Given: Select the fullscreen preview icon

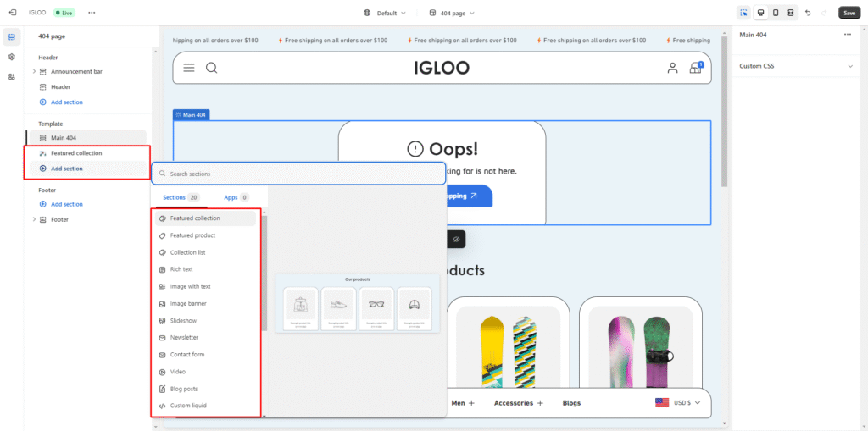Looking at the screenshot, I should (x=791, y=13).
